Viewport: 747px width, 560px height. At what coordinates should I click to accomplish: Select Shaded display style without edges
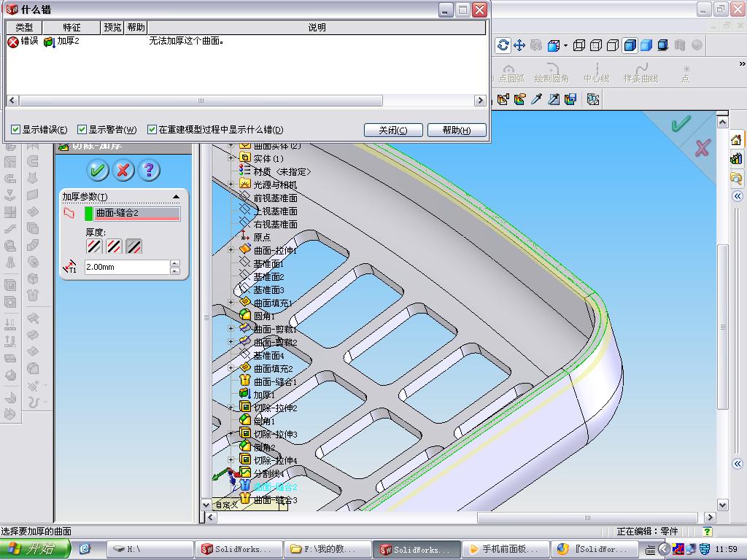[x=646, y=45]
